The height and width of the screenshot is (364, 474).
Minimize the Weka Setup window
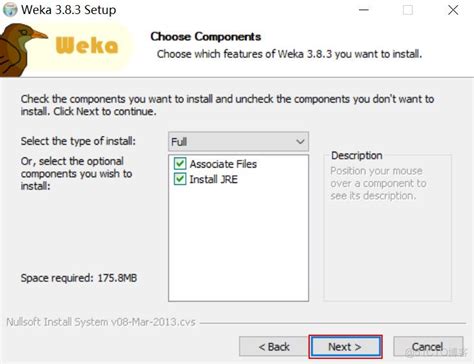[x=364, y=10]
